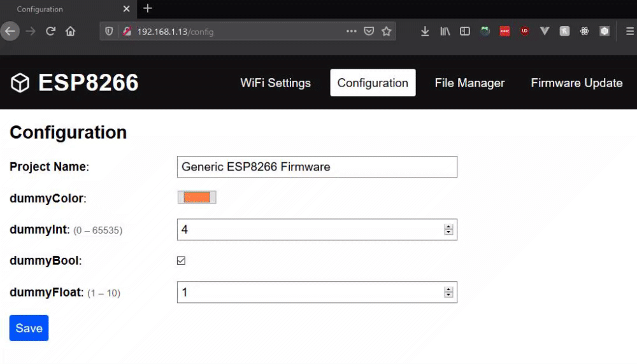Click the dummyFloat label
Image resolution: width=637 pixels, height=364 pixels.
[47, 292]
